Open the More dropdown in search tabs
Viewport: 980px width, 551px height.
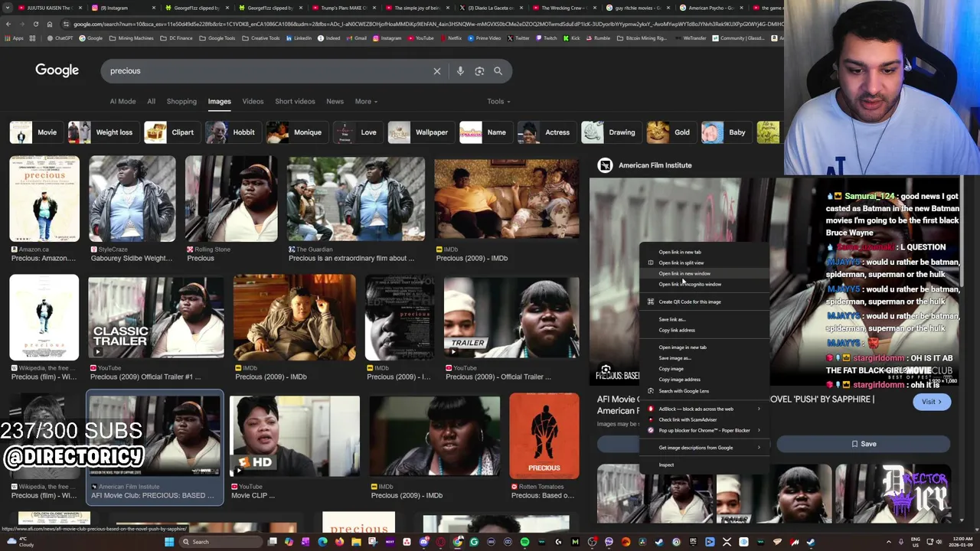tap(366, 101)
